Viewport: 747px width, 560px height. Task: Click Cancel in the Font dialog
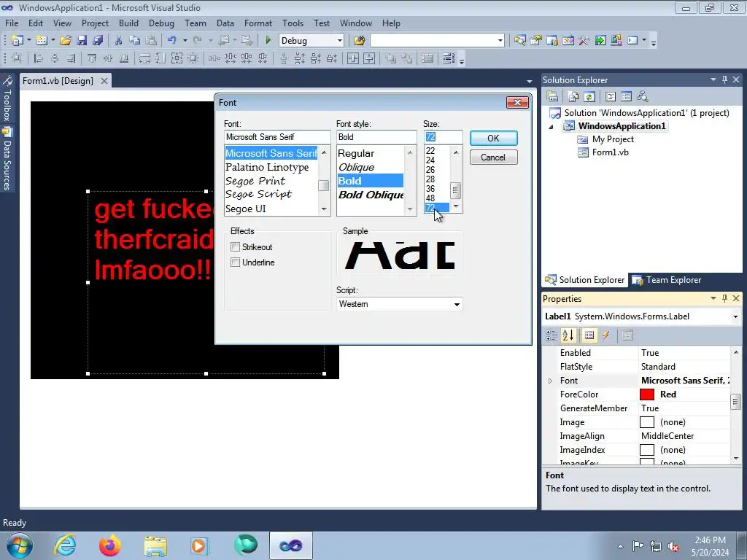493,157
